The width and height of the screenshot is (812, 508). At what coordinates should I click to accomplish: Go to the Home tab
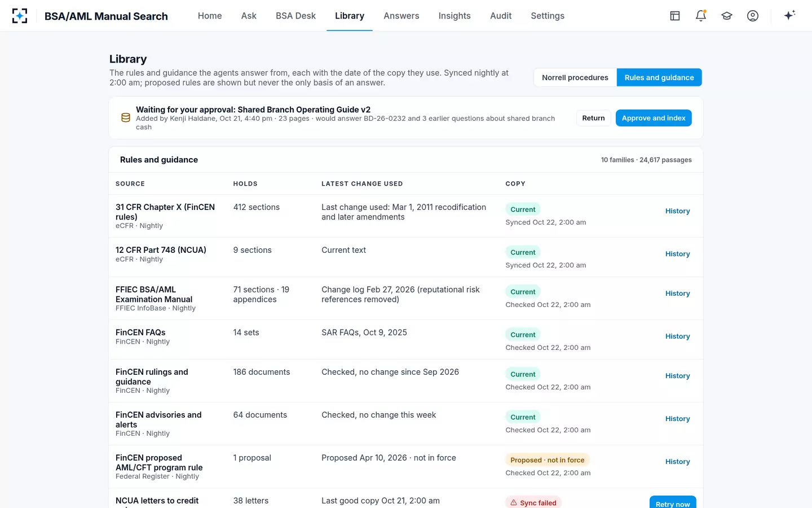pyautogui.click(x=210, y=16)
